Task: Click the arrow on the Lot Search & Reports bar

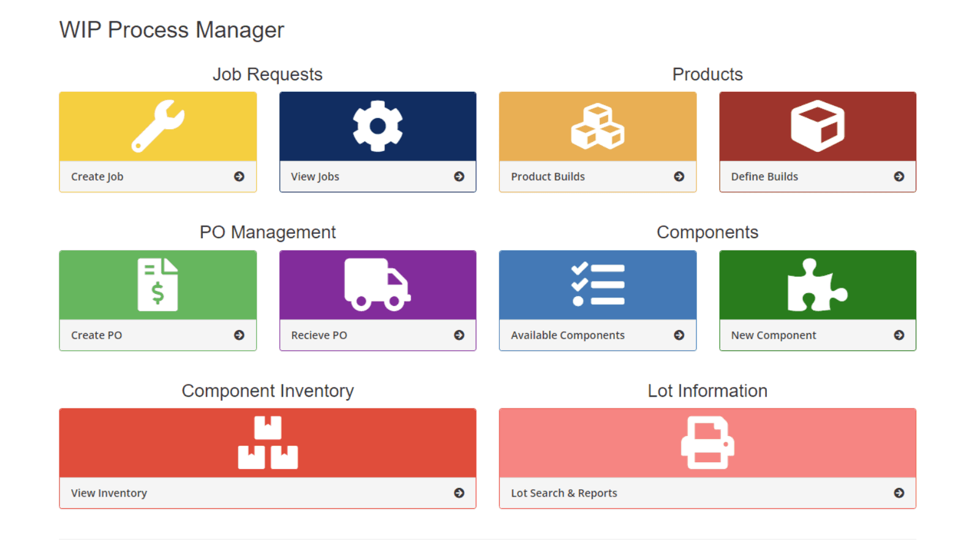Action: [x=899, y=493]
